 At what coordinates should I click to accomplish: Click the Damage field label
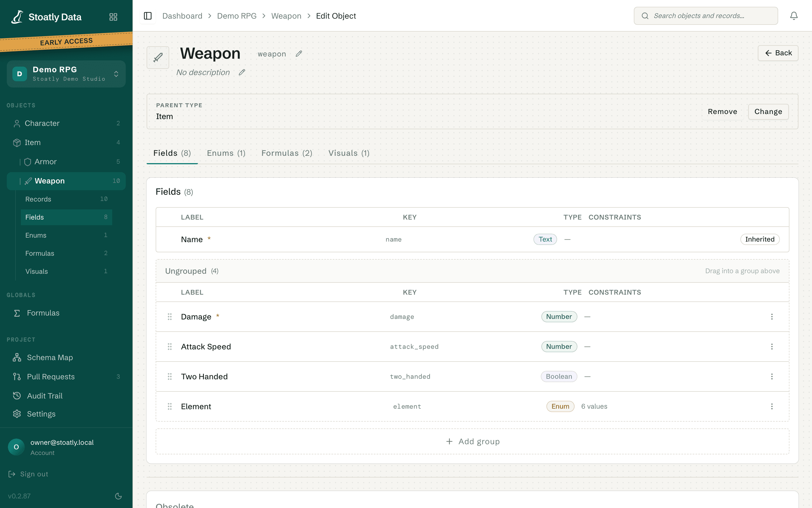click(196, 316)
